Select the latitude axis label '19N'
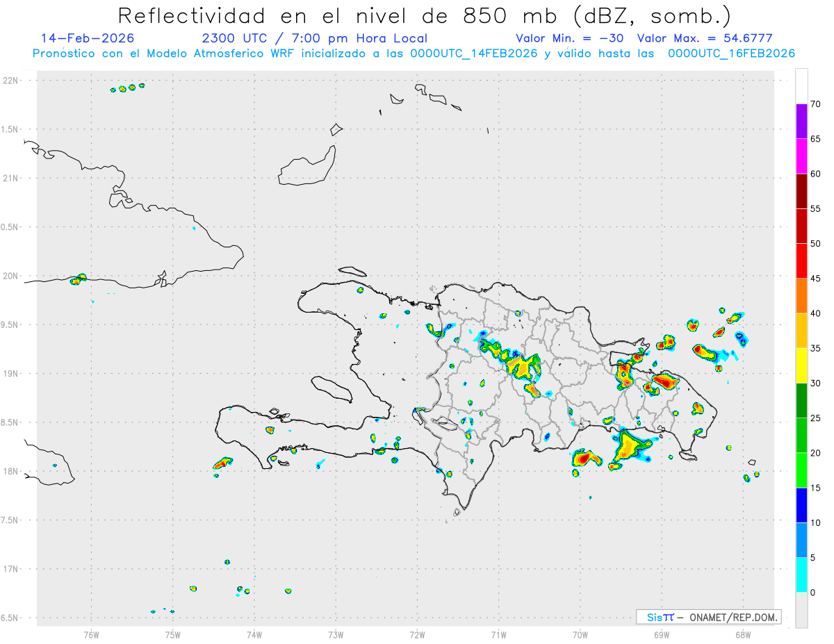 pyautogui.click(x=12, y=374)
